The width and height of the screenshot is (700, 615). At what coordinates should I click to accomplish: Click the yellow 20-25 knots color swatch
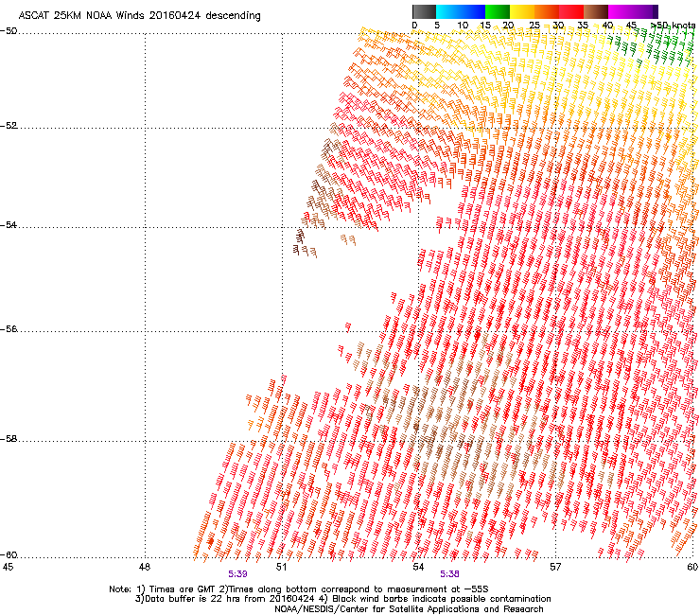[521, 11]
